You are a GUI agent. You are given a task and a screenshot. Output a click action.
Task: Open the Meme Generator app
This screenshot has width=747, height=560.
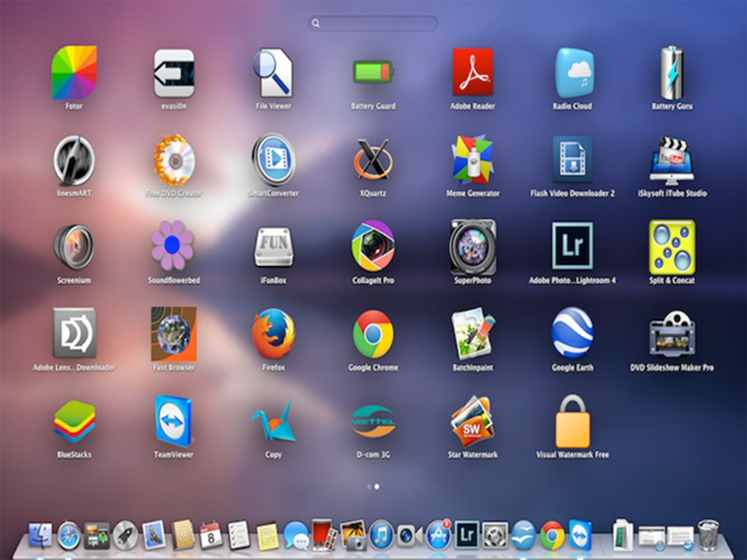point(472,160)
